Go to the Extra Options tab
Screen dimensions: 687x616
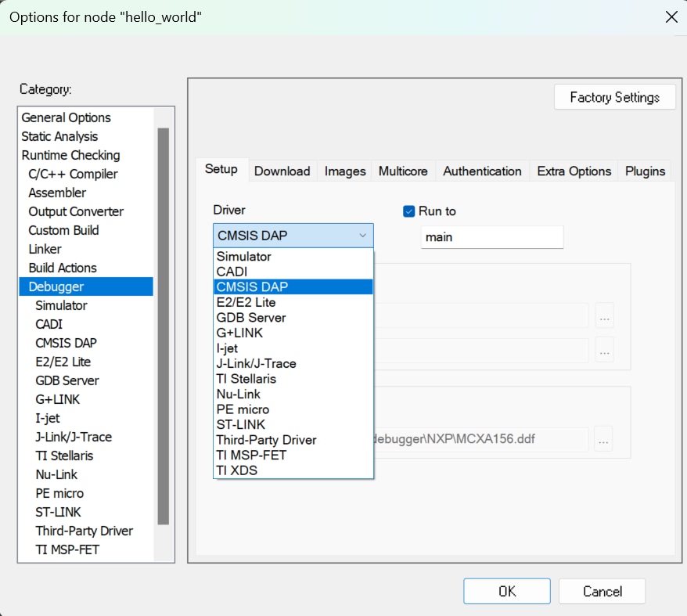[574, 171]
